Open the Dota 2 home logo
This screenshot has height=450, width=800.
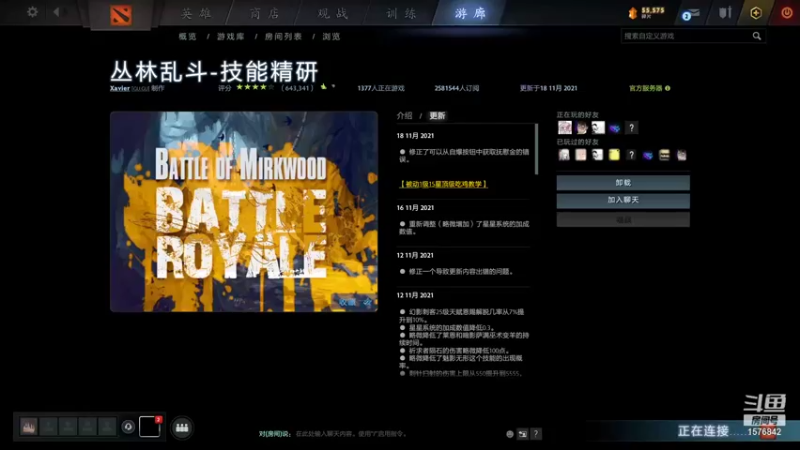(121, 15)
